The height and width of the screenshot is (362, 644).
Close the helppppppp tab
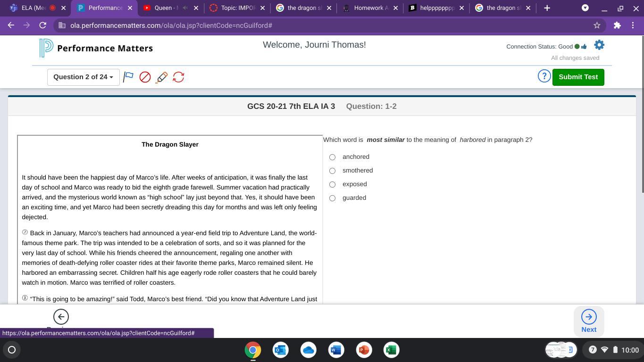point(462,8)
